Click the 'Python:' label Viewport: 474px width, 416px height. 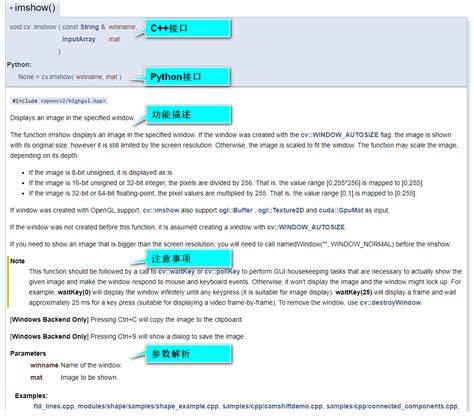tap(19, 65)
